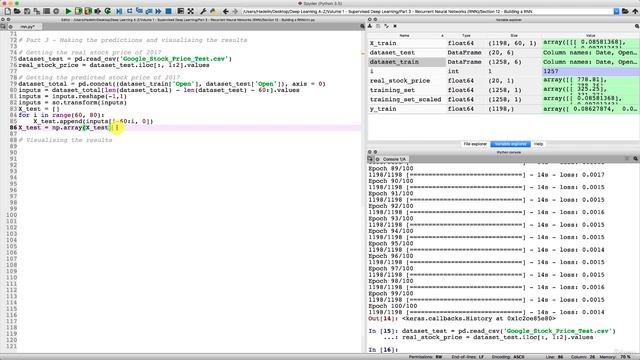Change to parent directory
Screen dimensions: 640x360
[x=635, y=11]
